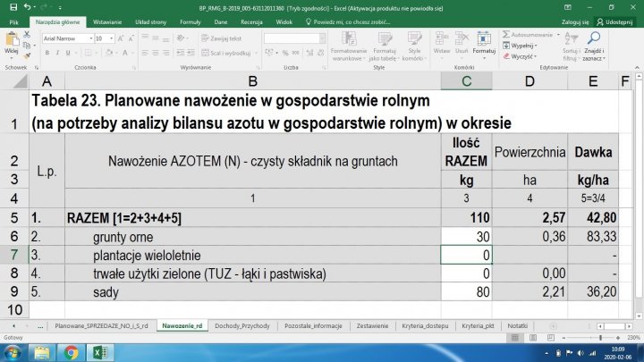Click the Formatowanie warunkowe icon
644x362 pixels.
click(349, 39)
